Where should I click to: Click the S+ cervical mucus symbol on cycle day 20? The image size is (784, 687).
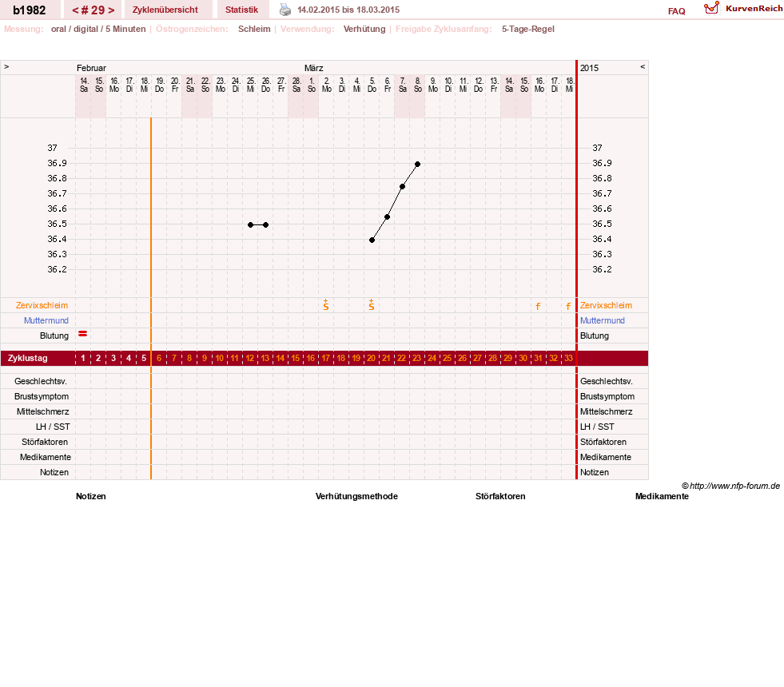coord(372,305)
